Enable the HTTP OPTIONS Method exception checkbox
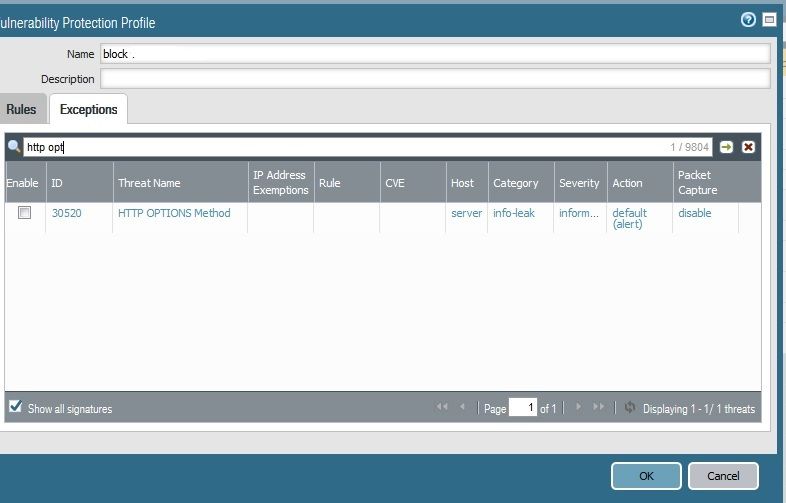786x503 pixels. click(x=25, y=213)
